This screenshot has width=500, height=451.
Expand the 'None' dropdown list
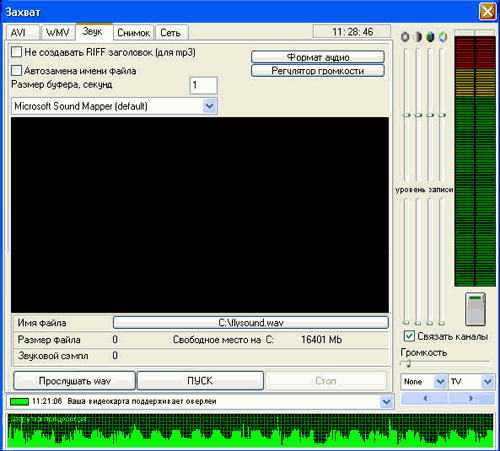(440, 381)
